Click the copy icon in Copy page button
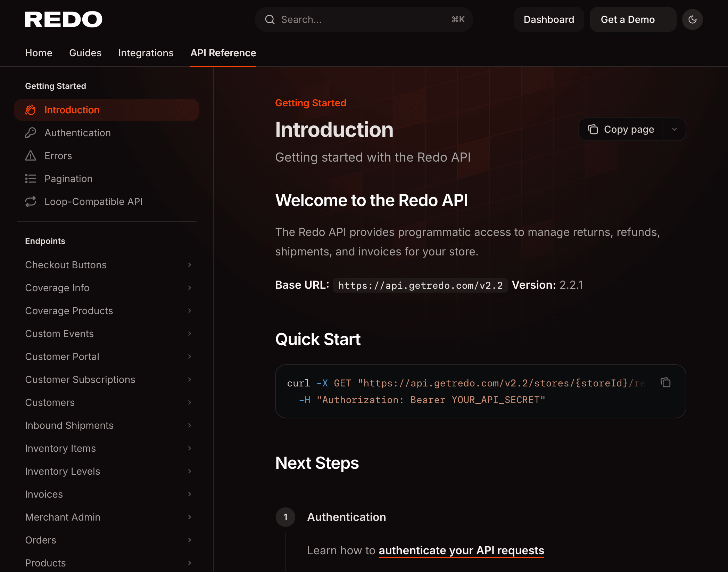The height and width of the screenshot is (572, 728). point(593,129)
